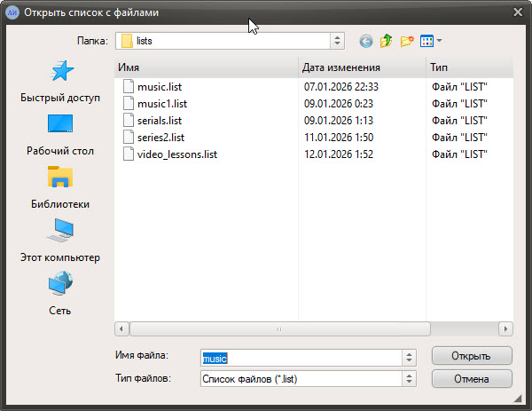Click date 09.01.2026 0:23
Image resolution: width=532 pixels, height=411 pixels.
[339, 104]
